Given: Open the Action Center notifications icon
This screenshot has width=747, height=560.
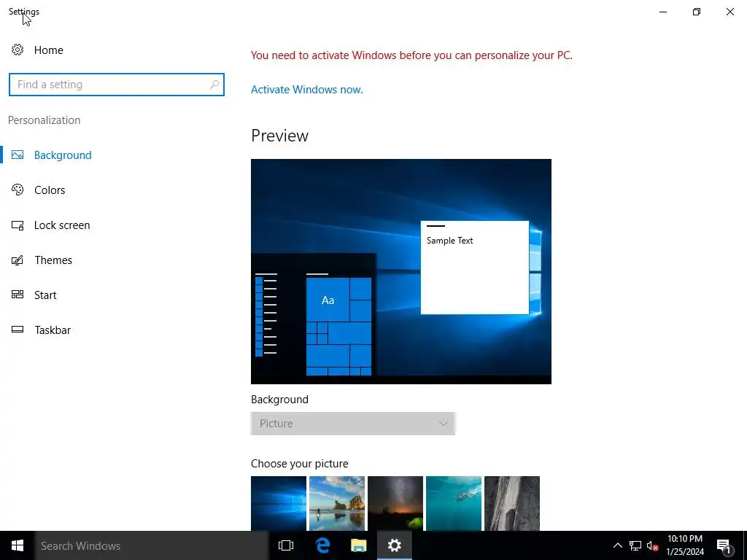Looking at the screenshot, I should point(724,546).
